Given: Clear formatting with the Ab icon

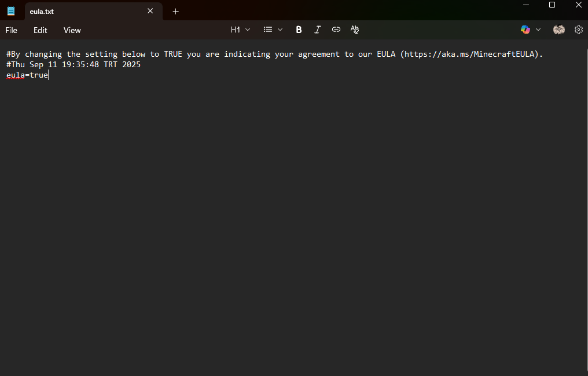Looking at the screenshot, I should click(354, 30).
